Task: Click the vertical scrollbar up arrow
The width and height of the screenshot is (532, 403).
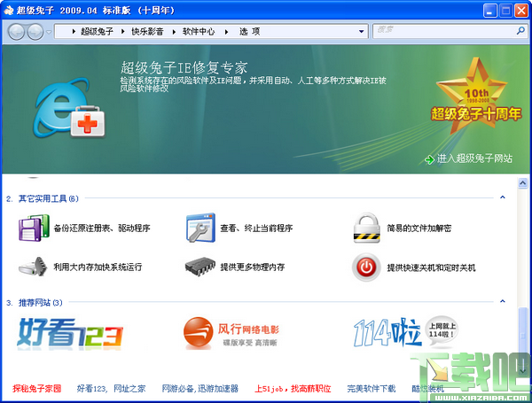Action: coord(523,183)
